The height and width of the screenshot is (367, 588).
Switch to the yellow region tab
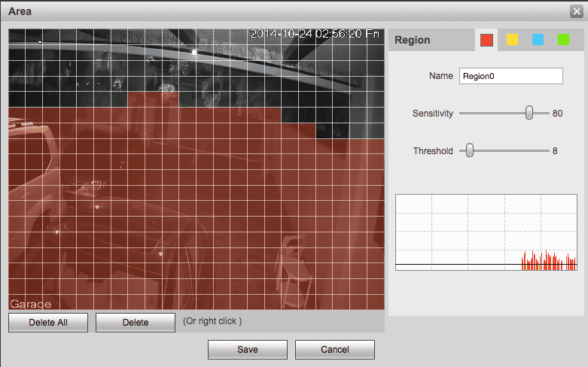pos(512,40)
